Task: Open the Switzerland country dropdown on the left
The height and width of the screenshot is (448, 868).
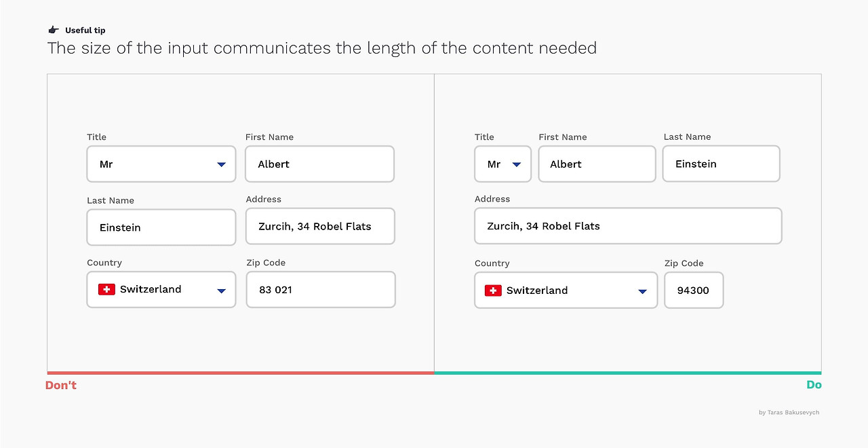Action: point(161,289)
